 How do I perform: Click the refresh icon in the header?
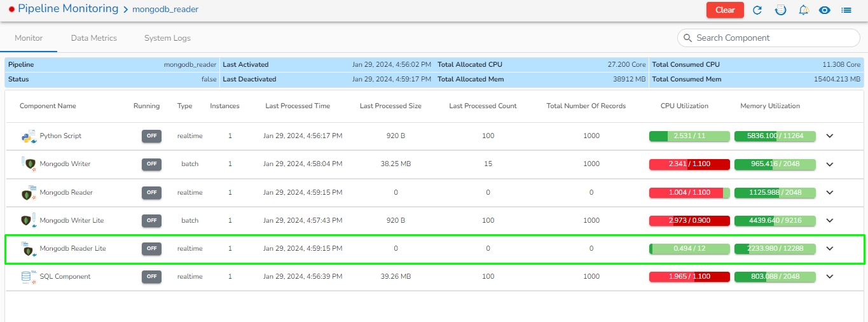click(x=757, y=10)
